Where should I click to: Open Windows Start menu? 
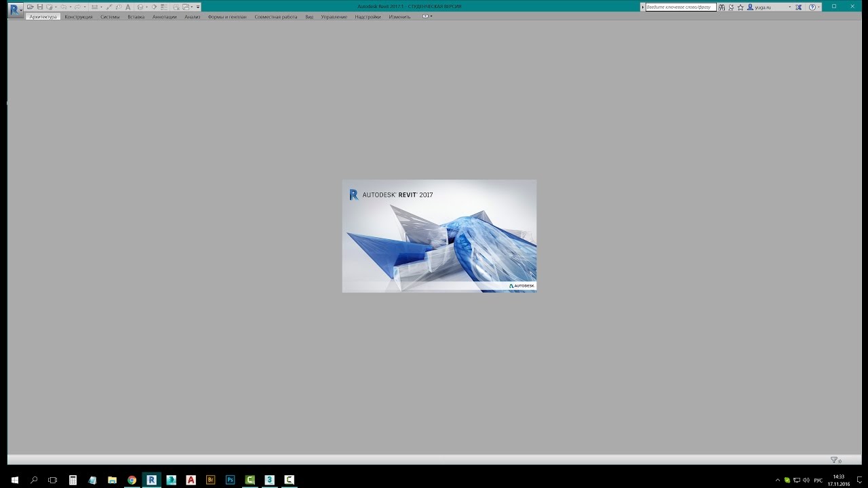[x=14, y=480]
